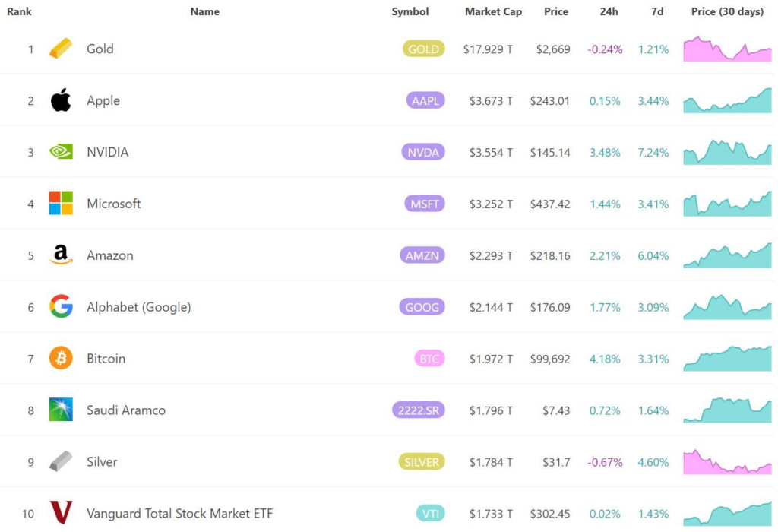The image size is (778, 532).
Task: Sort by the Name column header
Action: (x=205, y=11)
